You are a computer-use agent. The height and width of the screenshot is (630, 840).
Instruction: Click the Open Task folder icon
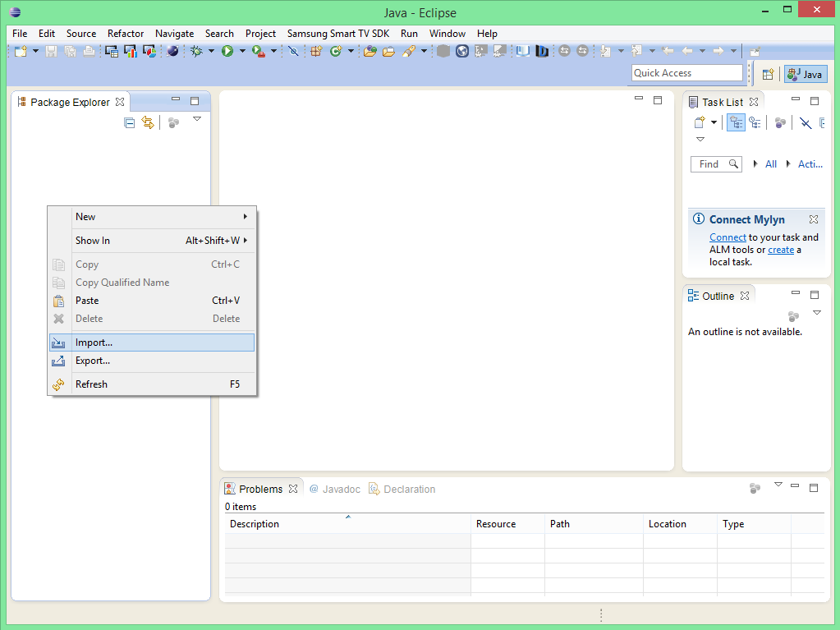pyautogui.click(x=389, y=52)
